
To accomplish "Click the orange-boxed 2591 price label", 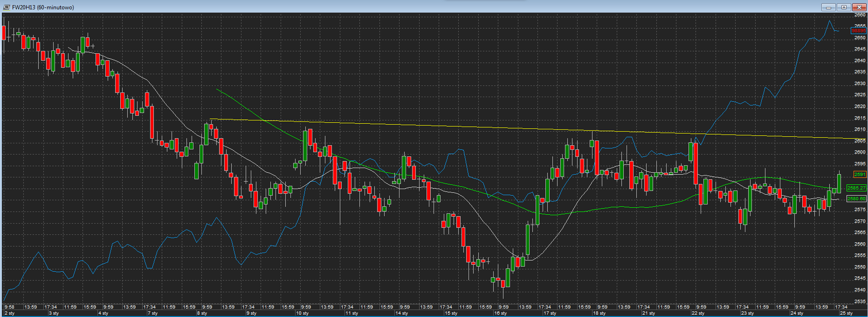I will point(859,175).
